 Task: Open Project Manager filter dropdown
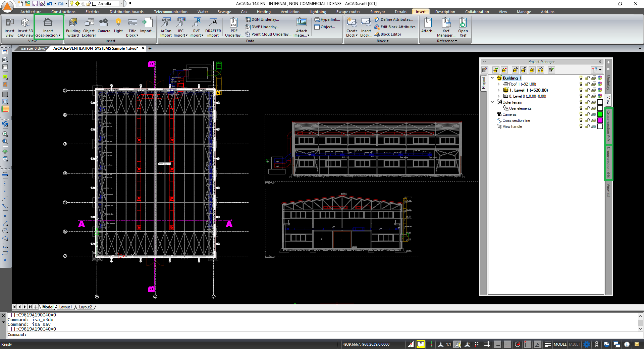[x=597, y=70]
